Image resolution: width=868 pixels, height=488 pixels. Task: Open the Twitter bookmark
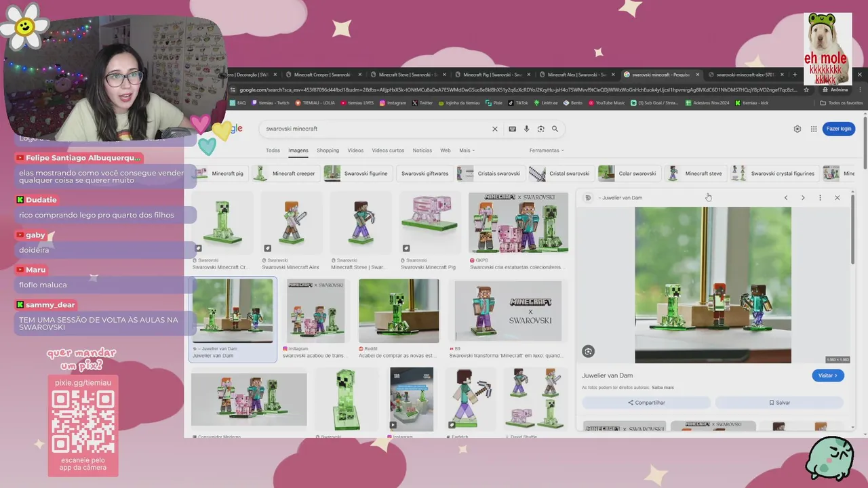tap(422, 103)
